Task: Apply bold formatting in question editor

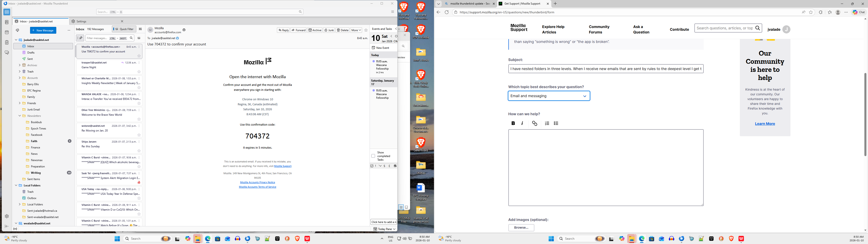Action: click(513, 123)
